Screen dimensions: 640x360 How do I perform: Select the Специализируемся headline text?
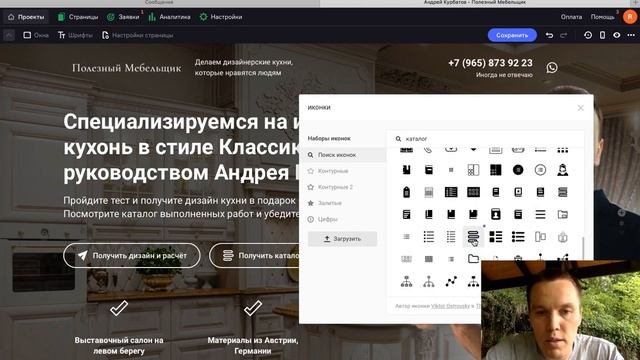click(181, 147)
